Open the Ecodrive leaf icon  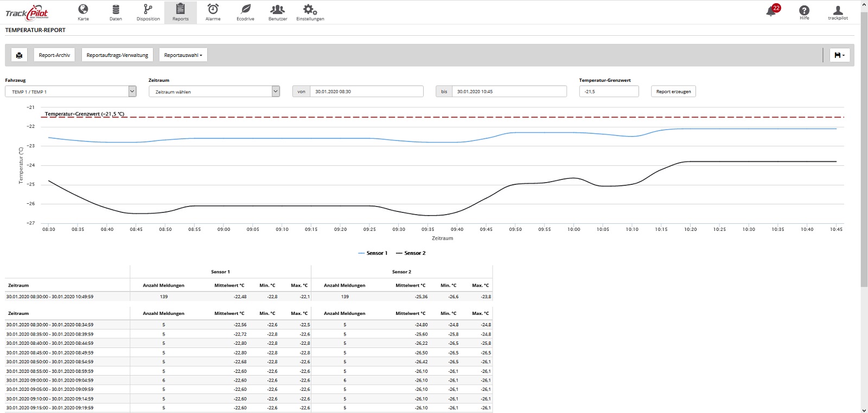tap(245, 12)
